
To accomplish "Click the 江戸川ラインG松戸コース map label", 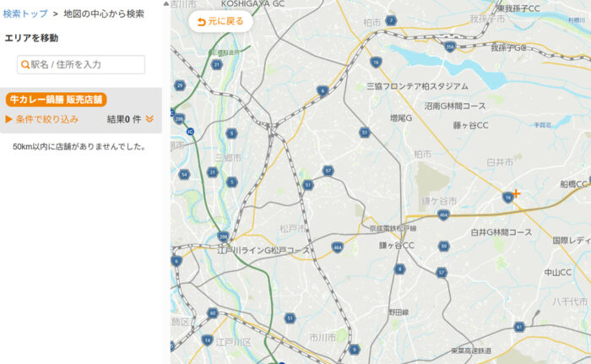I will 263,251.
